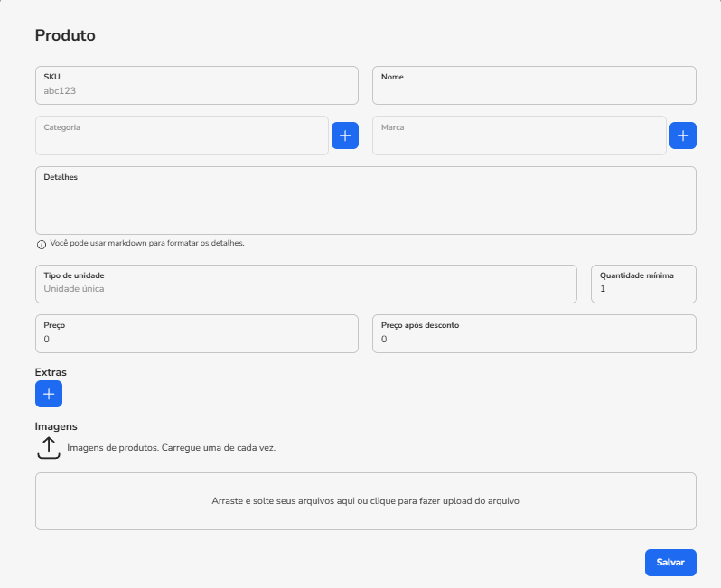Open the Marca dropdown field

[520, 135]
